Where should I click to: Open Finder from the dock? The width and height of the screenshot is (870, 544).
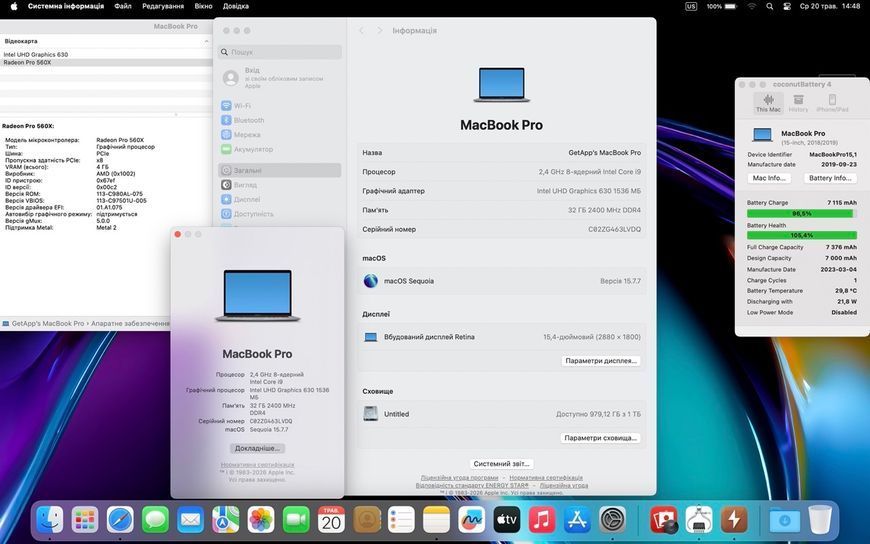click(x=49, y=521)
